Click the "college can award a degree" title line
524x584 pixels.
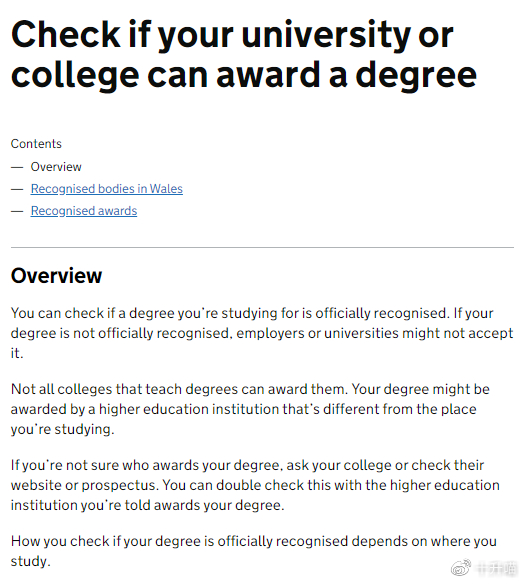(244, 76)
